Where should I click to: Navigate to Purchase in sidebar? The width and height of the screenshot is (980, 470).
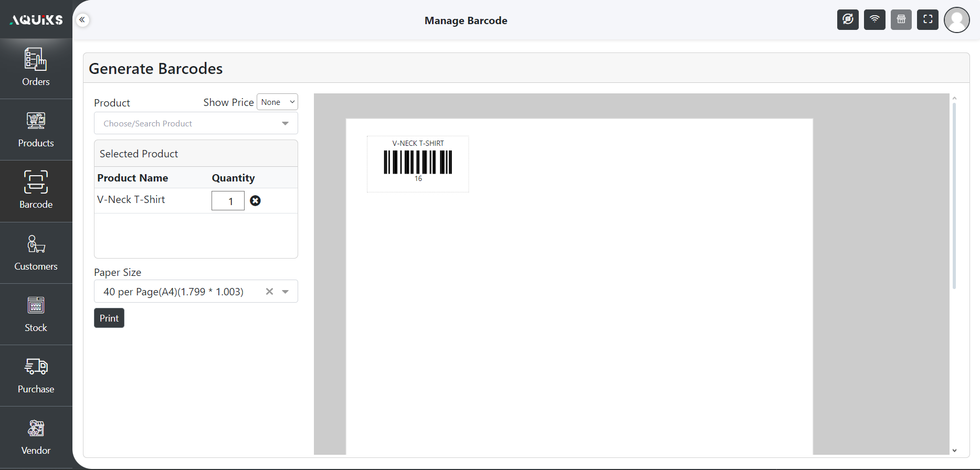tap(36, 376)
